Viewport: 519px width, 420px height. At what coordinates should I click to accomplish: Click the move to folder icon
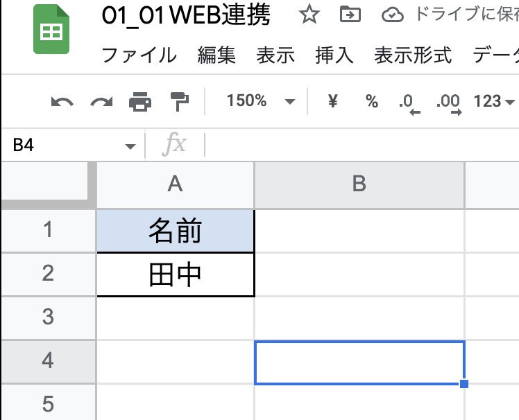coord(350,15)
